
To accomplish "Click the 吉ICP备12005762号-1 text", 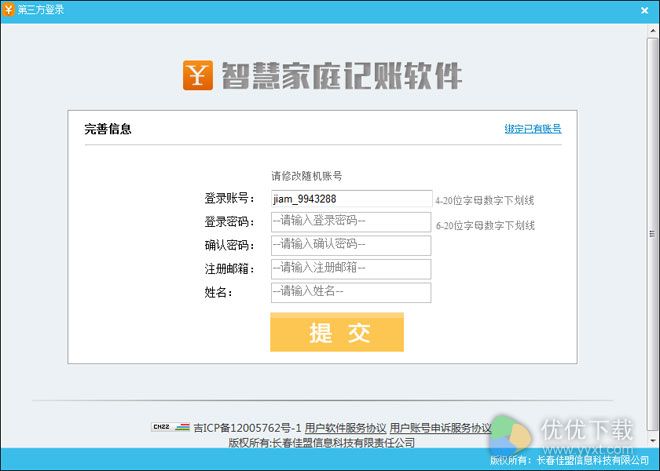I will point(248,428).
